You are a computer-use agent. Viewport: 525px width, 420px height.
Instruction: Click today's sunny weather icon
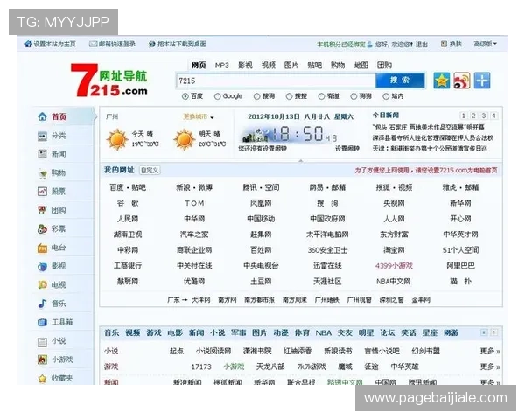coord(117,139)
